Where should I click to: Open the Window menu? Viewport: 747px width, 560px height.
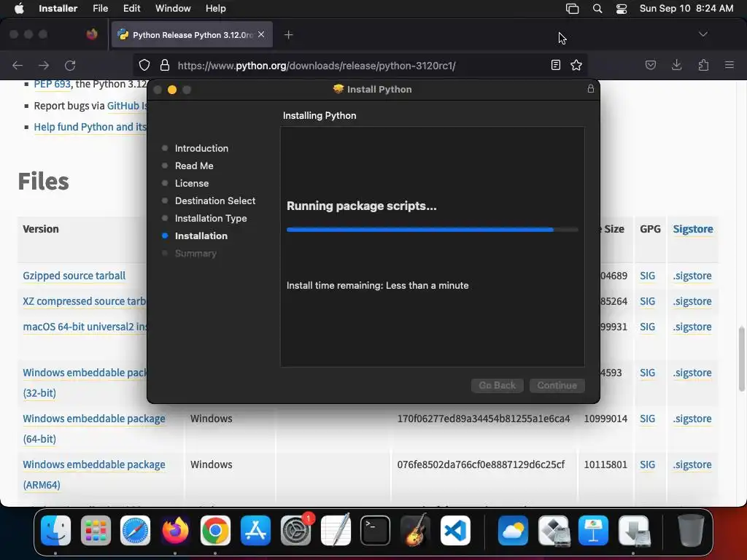pos(173,9)
